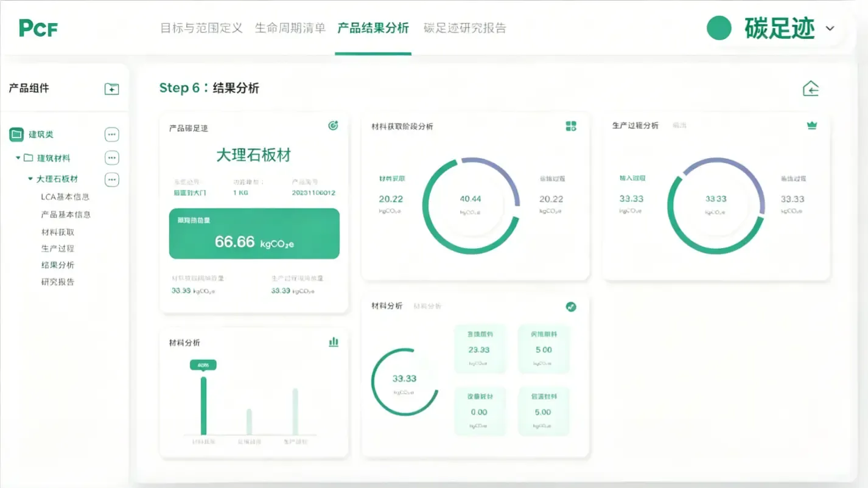Collapse the 大理石板材 tree node
The width and height of the screenshot is (868, 488).
point(29,179)
